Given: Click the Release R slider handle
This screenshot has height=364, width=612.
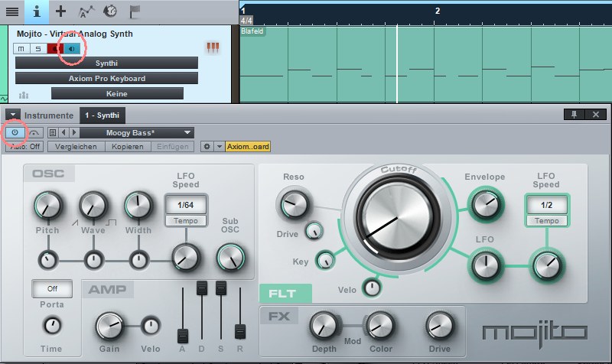Looking at the screenshot, I should (x=240, y=332).
